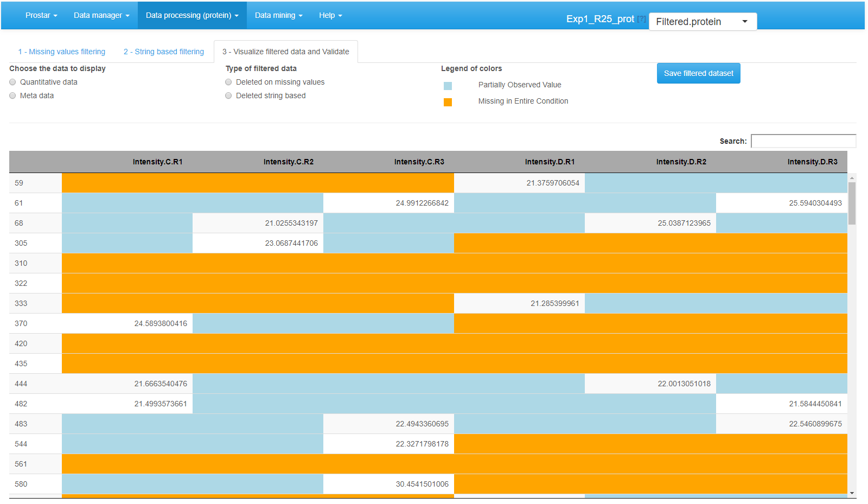Switch to "1 - Missing values filtering" tab
The height and width of the screenshot is (504, 868).
click(x=61, y=52)
